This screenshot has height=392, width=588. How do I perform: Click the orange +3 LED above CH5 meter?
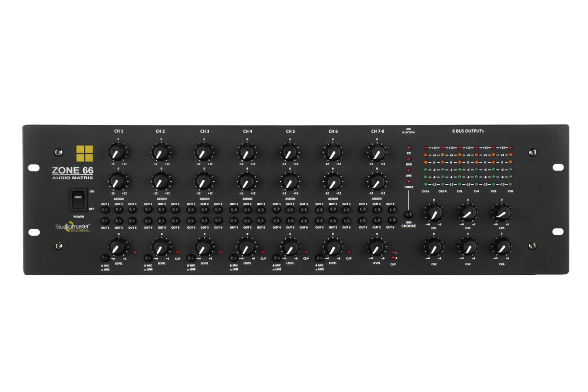(x=494, y=155)
